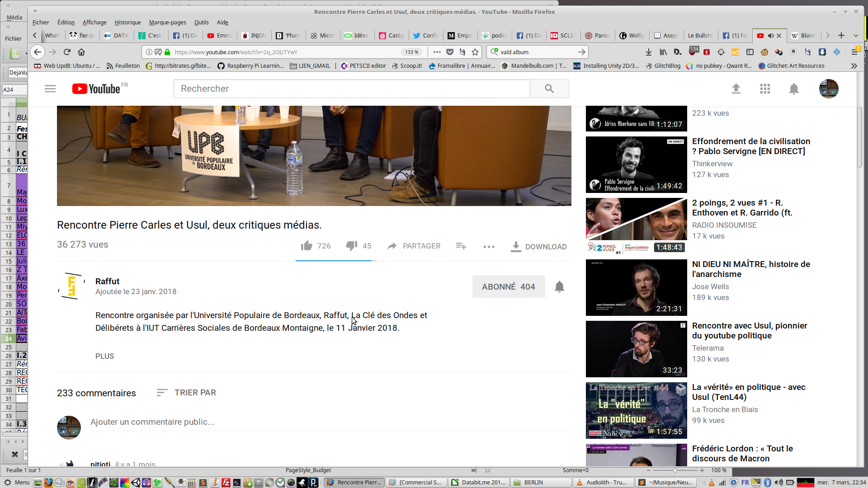Toggle the ABONNÉ 404 subscription button
The height and width of the screenshot is (488, 868).
click(x=508, y=286)
